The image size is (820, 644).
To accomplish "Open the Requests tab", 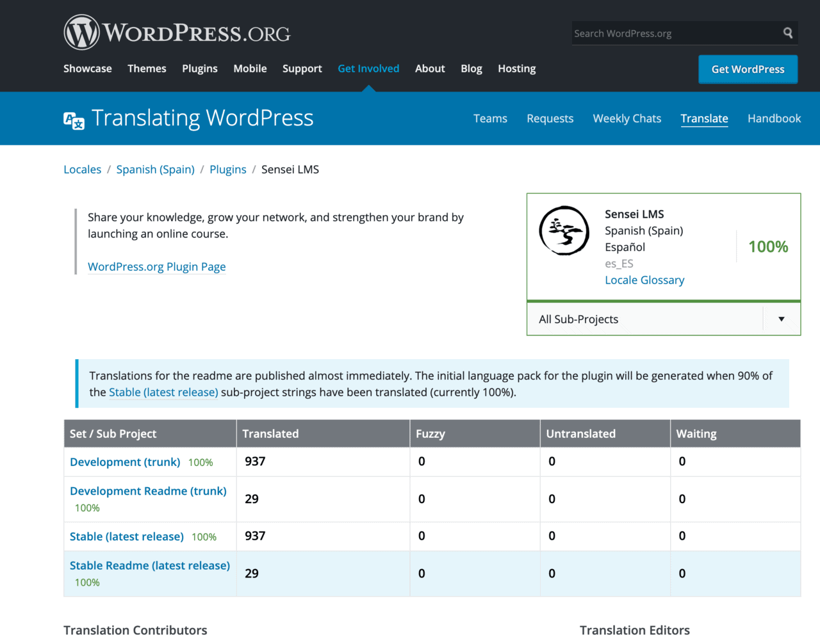I will (x=550, y=118).
